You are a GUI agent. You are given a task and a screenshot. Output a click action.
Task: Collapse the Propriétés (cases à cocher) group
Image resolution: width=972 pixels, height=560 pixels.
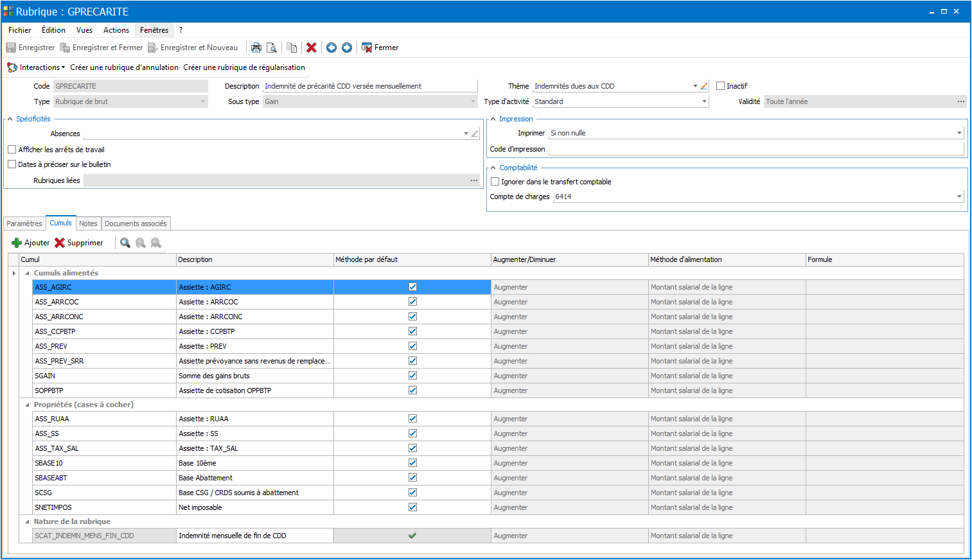click(x=28, y=405)
